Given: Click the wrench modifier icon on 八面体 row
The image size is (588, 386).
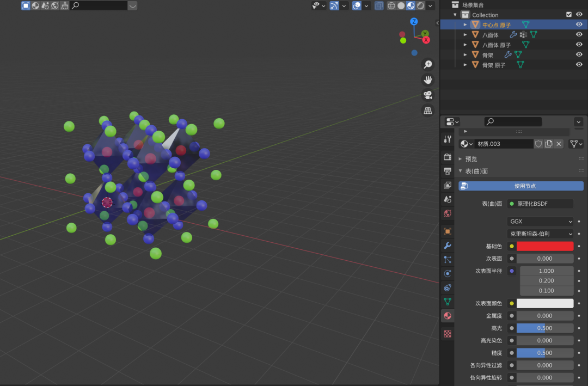Looking at the screenshot, I should pyautogui.click(x=513, y=35).
